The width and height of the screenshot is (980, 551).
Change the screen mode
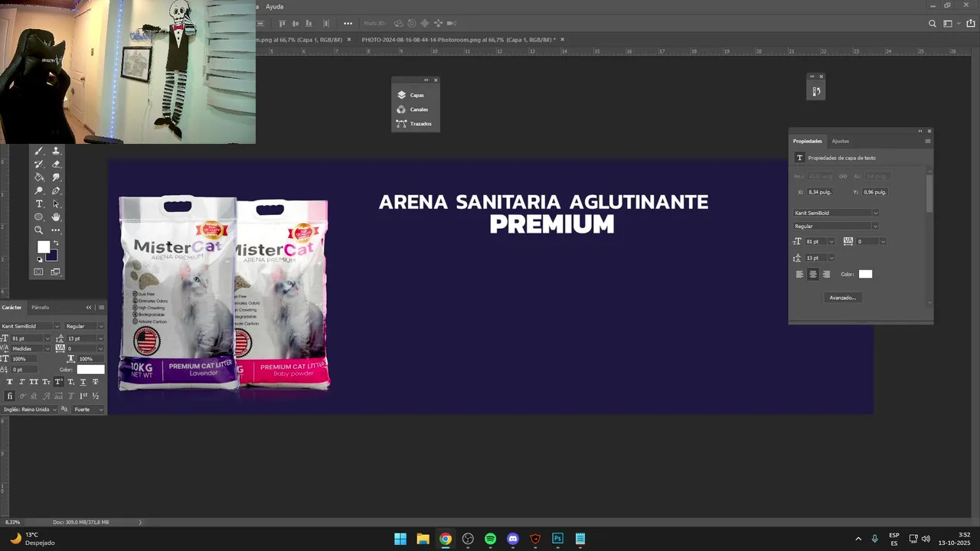[x=55, y=272]
